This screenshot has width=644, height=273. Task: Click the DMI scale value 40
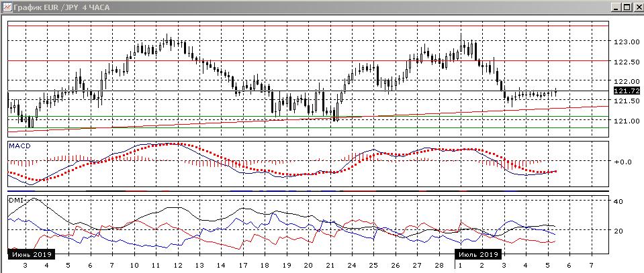tap(620, 202)
